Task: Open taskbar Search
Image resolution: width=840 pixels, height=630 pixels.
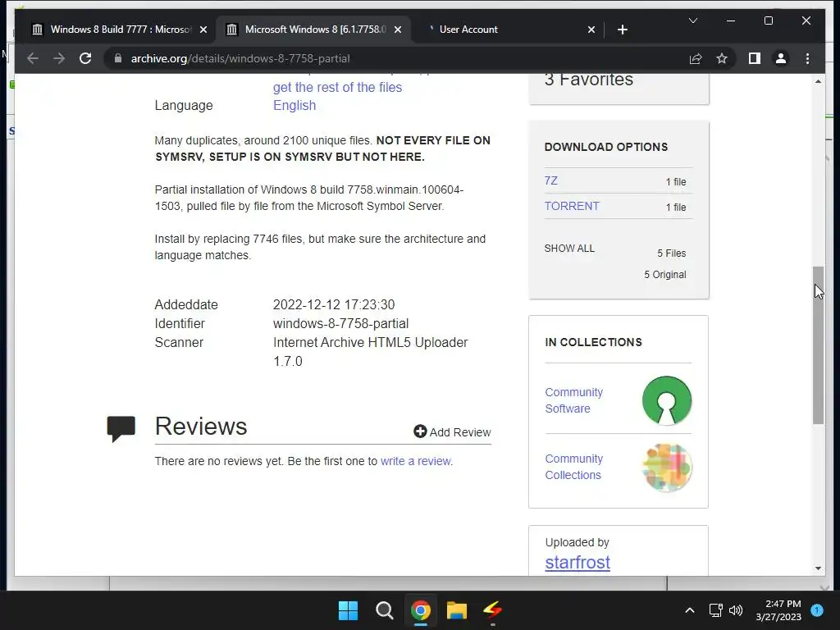Action: tap(385, 610)
